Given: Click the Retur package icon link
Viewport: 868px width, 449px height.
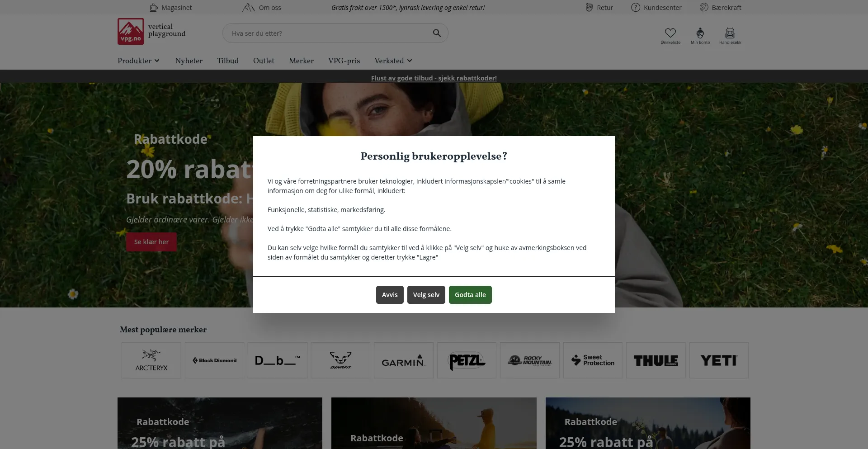Looking at the screenshot, I should pyautogui.click(x=589, y=8).
